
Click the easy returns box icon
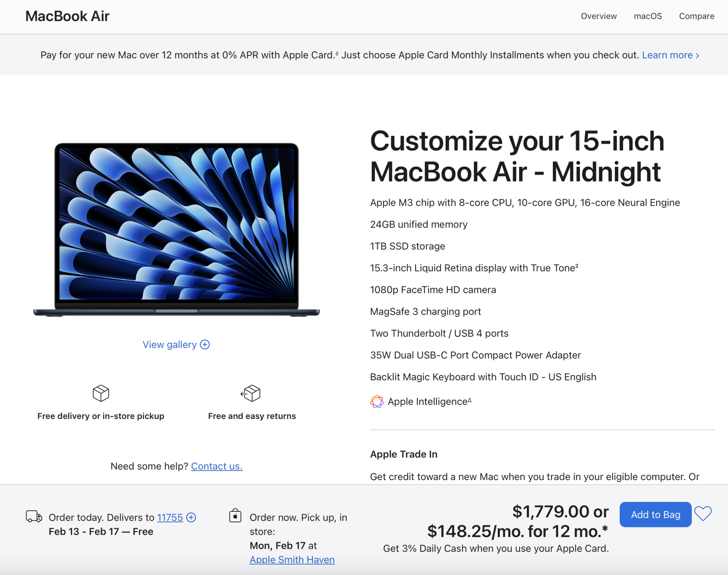click(251, 393)
